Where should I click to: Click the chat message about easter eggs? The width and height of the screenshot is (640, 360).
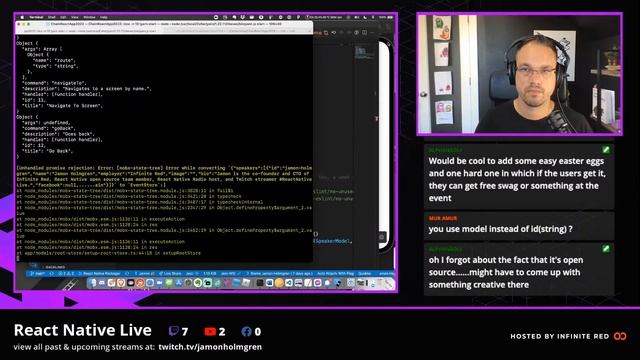click(x=519, y=176)
